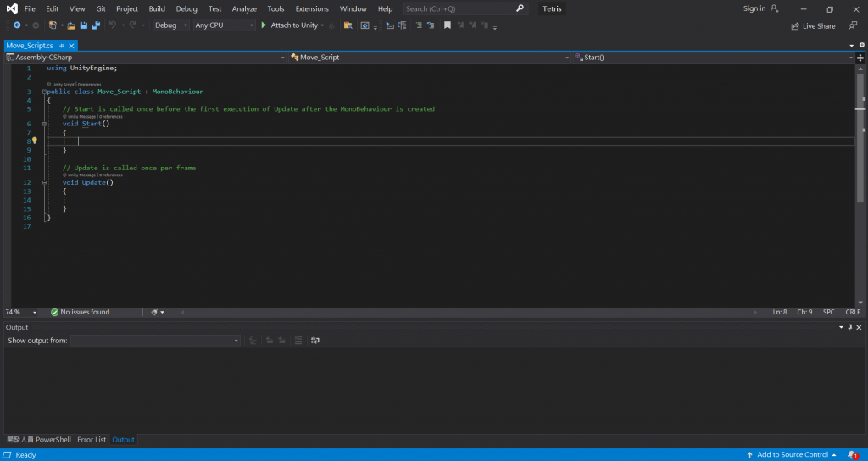
Task: Click the Navigate Backward arrow icon
Action: coord(17,25)
